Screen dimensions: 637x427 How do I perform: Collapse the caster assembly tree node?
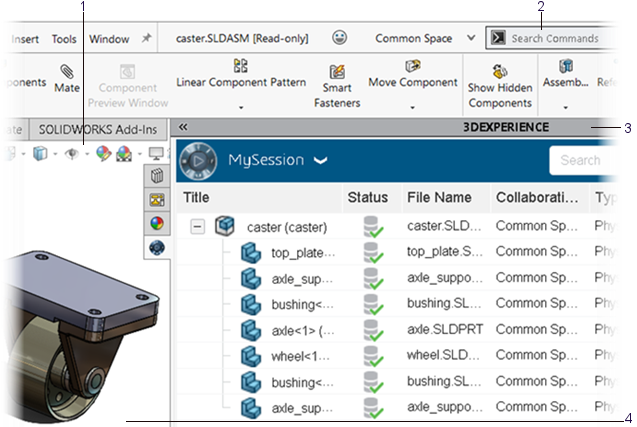(198, 227)
